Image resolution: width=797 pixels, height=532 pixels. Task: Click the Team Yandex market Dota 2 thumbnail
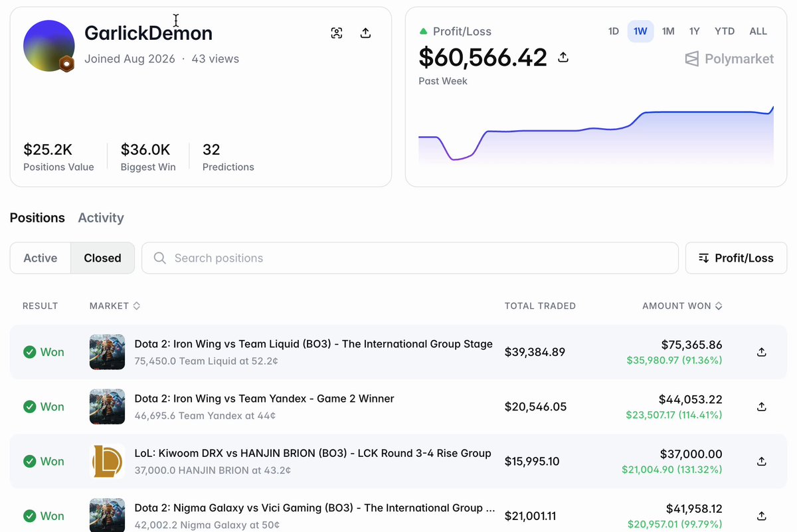coord(107,406)
